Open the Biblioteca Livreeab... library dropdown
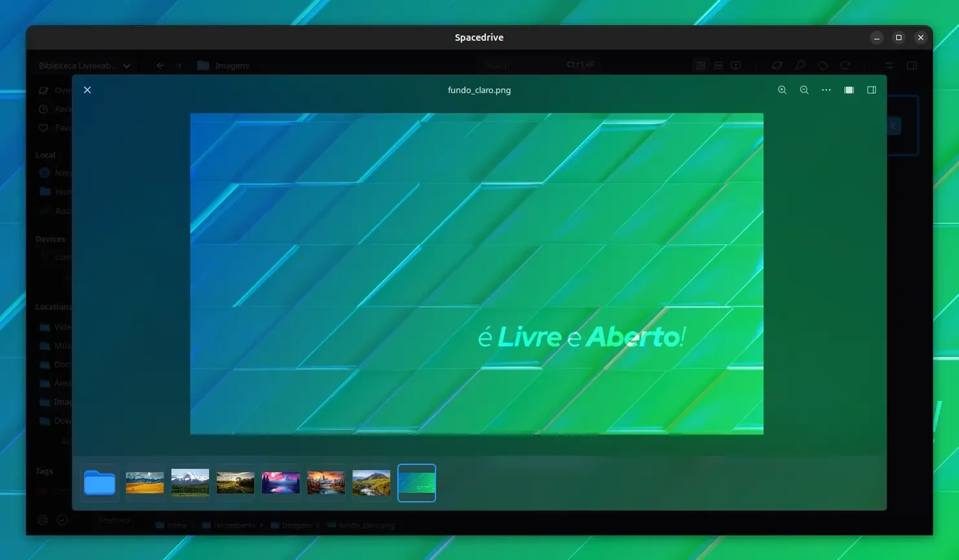The height and width of the screenshot is (560, 959). pos(84,65)
